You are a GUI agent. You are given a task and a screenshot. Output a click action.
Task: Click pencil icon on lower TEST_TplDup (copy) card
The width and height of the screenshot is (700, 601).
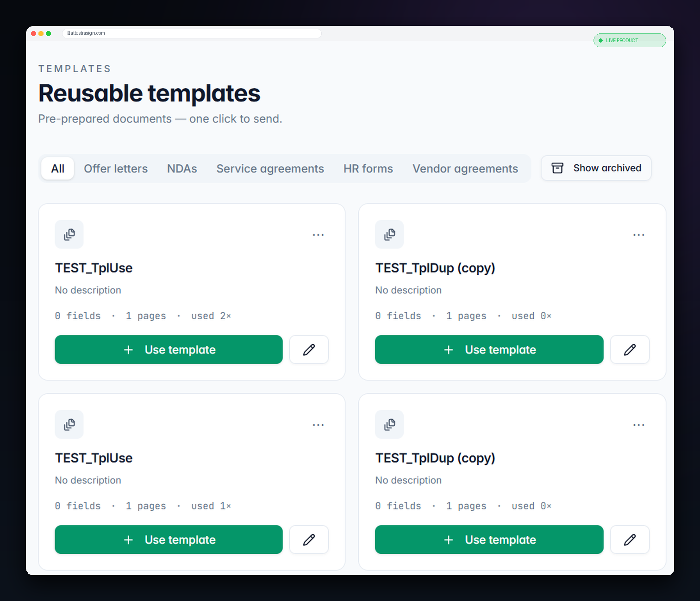pyautogui.click(x=630, y=539)
